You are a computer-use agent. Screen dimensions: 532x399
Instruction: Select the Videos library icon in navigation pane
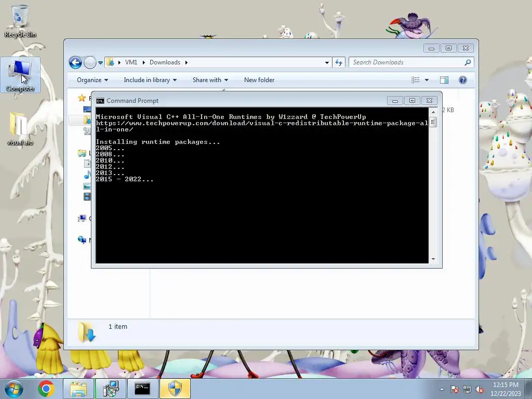tap(87, 196)
